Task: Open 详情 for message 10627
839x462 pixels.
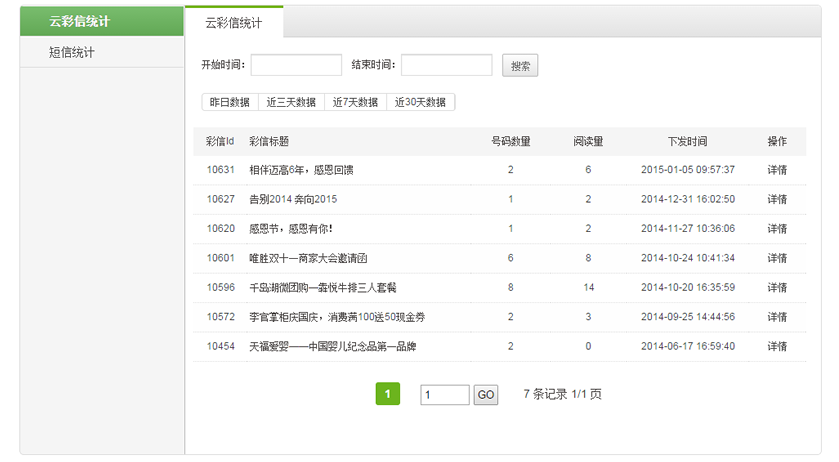Action: pos(777,199)
